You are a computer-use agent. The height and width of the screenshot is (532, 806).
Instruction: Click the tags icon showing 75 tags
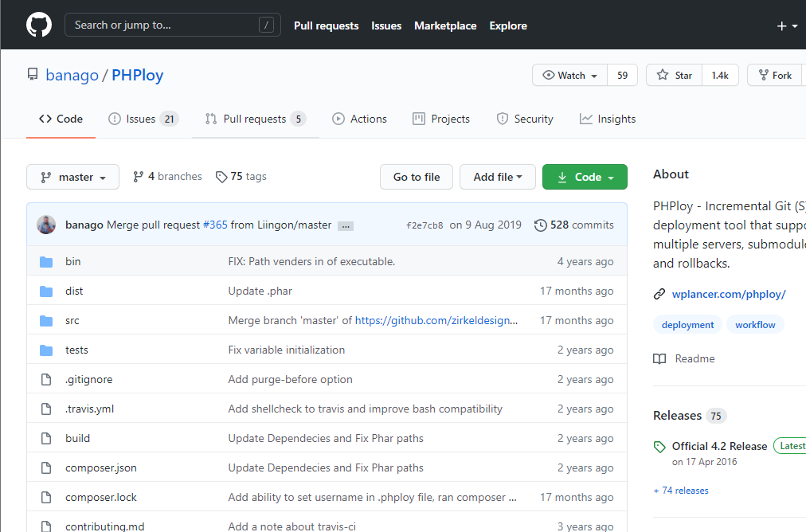pos(221,177)
